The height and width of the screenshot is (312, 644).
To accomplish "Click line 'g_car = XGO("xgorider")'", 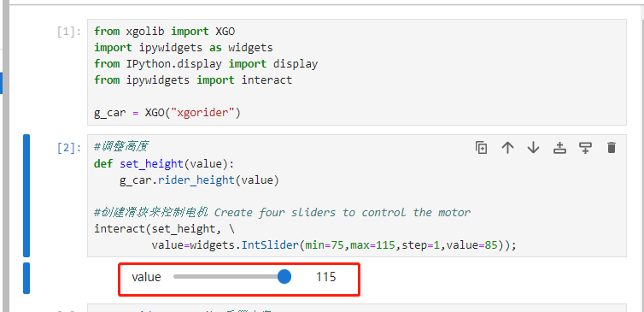I will (x=167, y=113).
